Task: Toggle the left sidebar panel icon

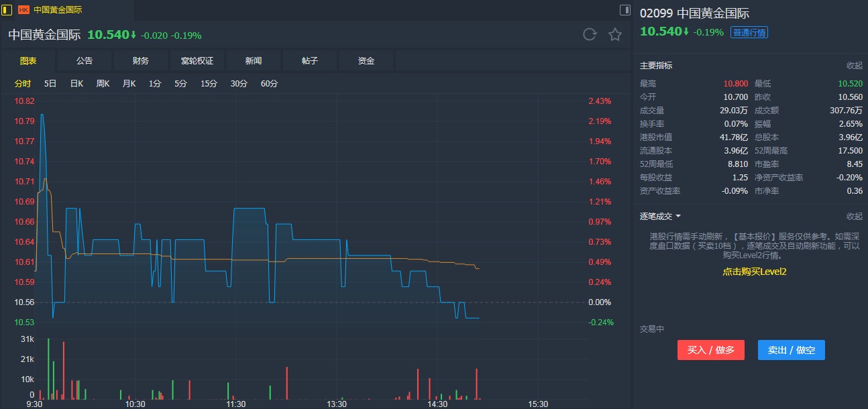Action: point(7,10)
